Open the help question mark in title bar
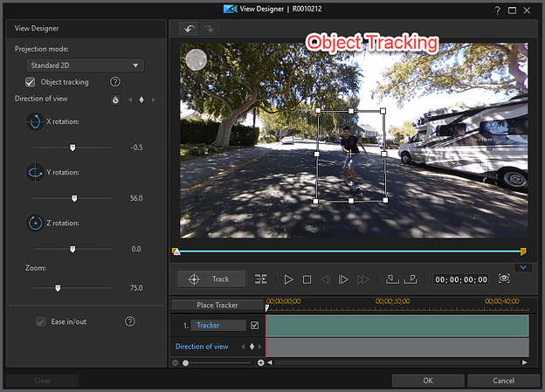The width and height of the screenshot is (545, 392). pos(497,10)
